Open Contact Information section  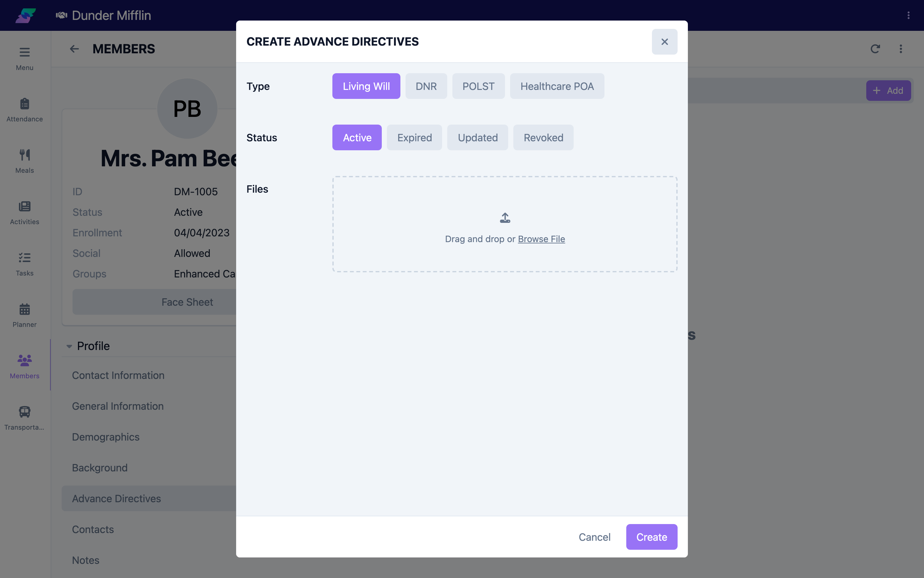coord(118,375)
